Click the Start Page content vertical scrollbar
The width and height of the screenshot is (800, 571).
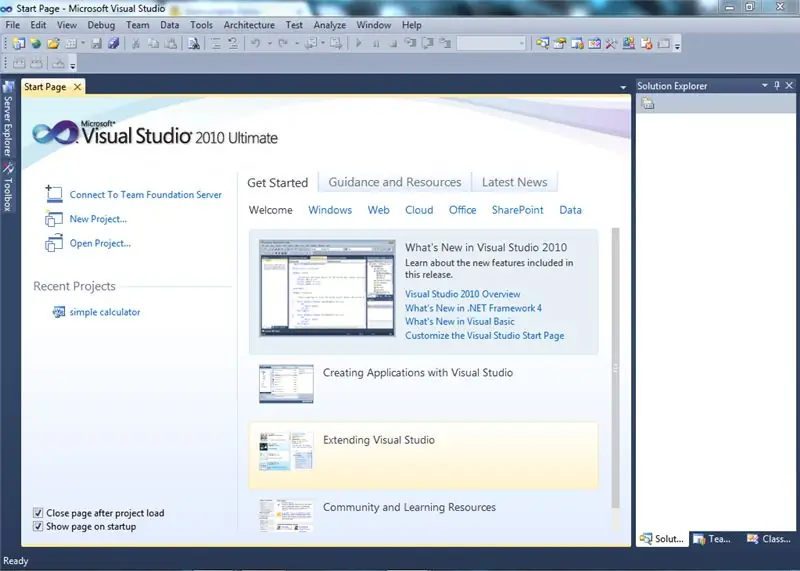click(x=615, y=368)
